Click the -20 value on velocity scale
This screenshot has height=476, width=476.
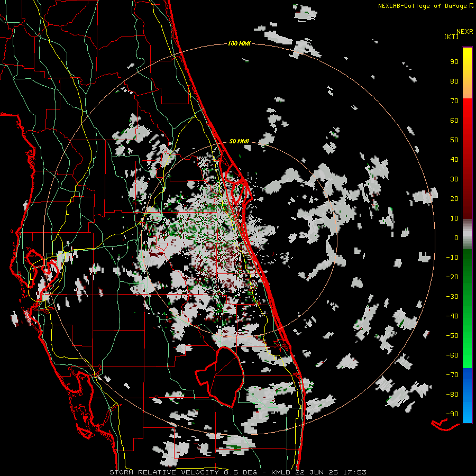pos(452,277)
